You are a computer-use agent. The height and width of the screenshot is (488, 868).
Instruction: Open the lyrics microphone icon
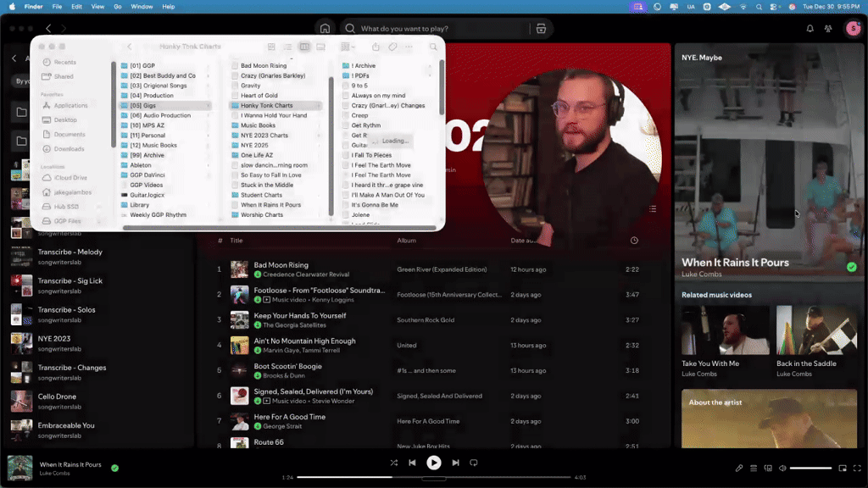click(x=739, y=468)
